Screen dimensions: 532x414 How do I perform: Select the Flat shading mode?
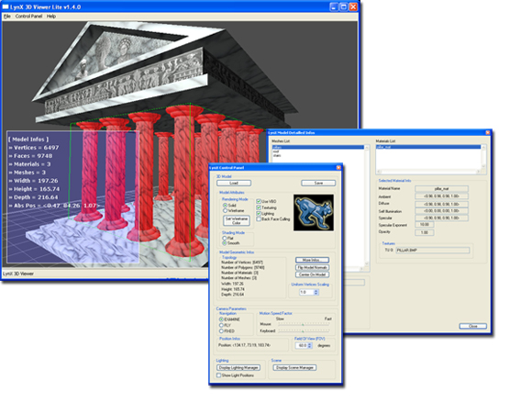(225, 238)
